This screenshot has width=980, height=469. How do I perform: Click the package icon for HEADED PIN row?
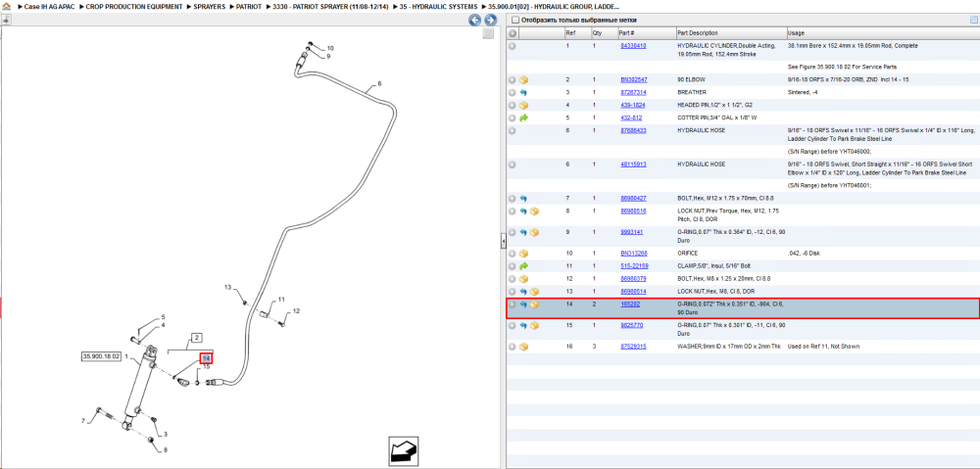(x=523, y=105)
